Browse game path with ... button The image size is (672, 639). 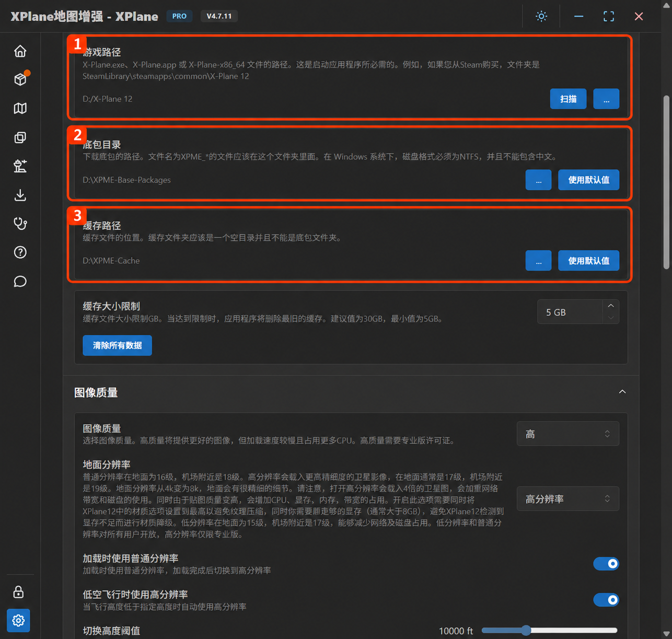pyautogui.click(x=606, y=99)
